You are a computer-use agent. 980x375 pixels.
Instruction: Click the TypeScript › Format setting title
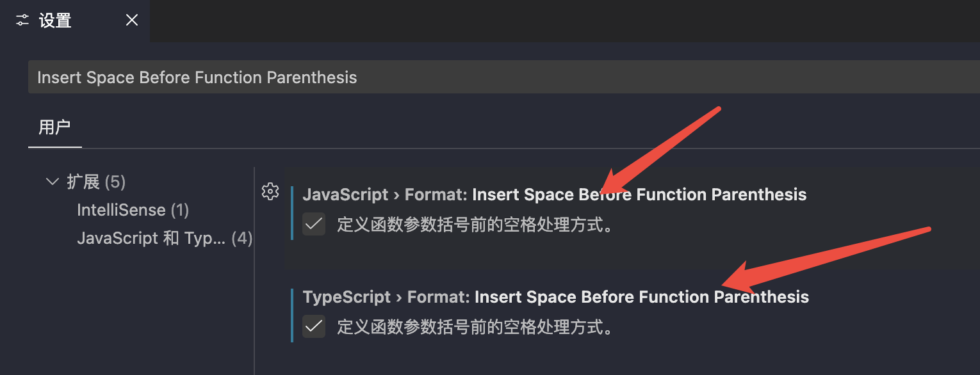coord(555,297)
